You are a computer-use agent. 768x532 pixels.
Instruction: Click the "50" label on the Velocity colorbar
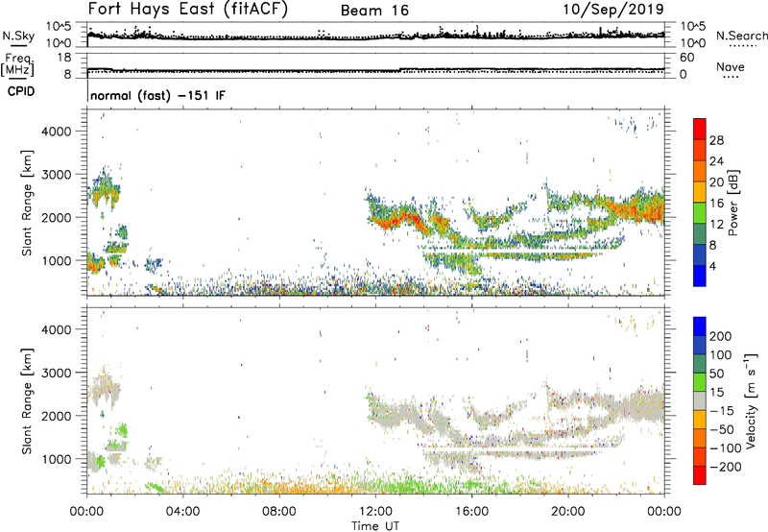716,374
